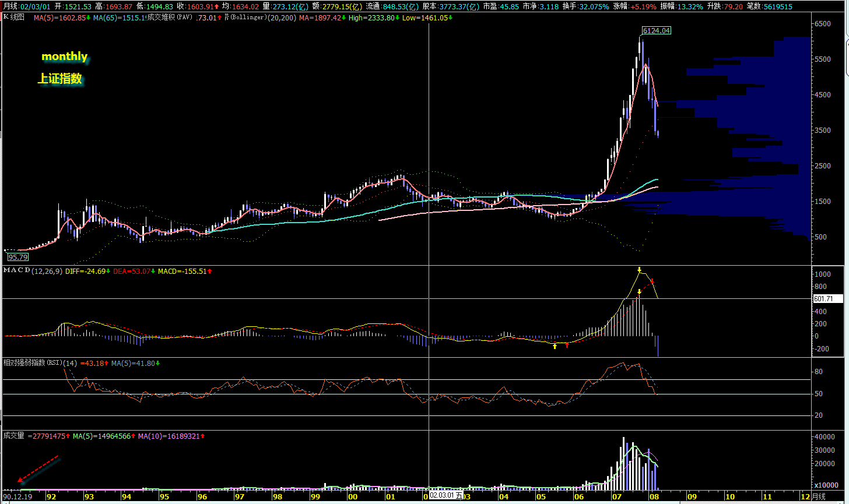The width and height of the screenshot is (849, 504).
Task: Click the K线图 panel label
Action: click(x=15, y=17)
